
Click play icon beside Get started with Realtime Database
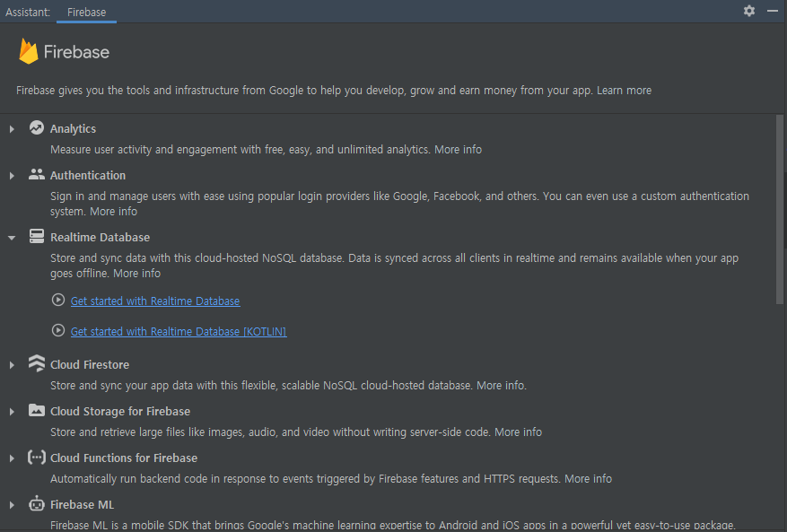(x=58, y=301)
